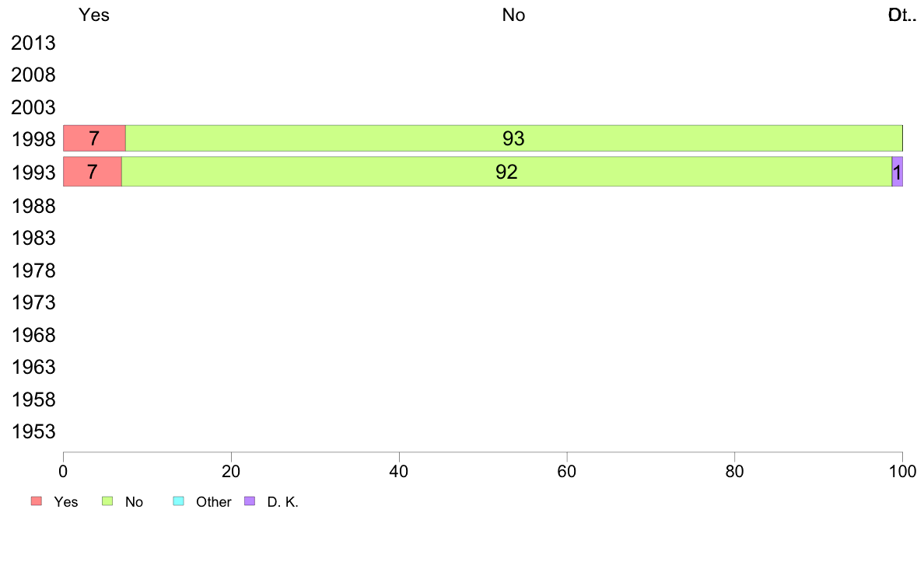Screen dimensions: 924x572
Task: Click the 1953 year label
Action: 33,432
